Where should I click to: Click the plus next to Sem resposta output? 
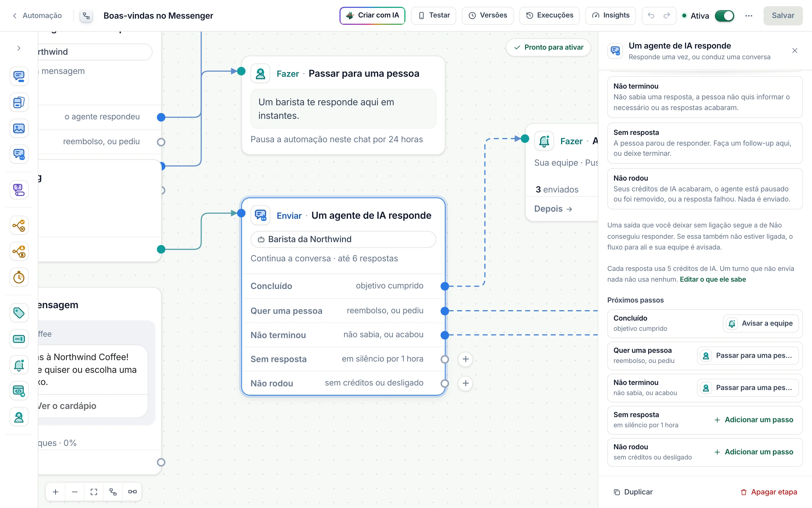pos(466,359)
